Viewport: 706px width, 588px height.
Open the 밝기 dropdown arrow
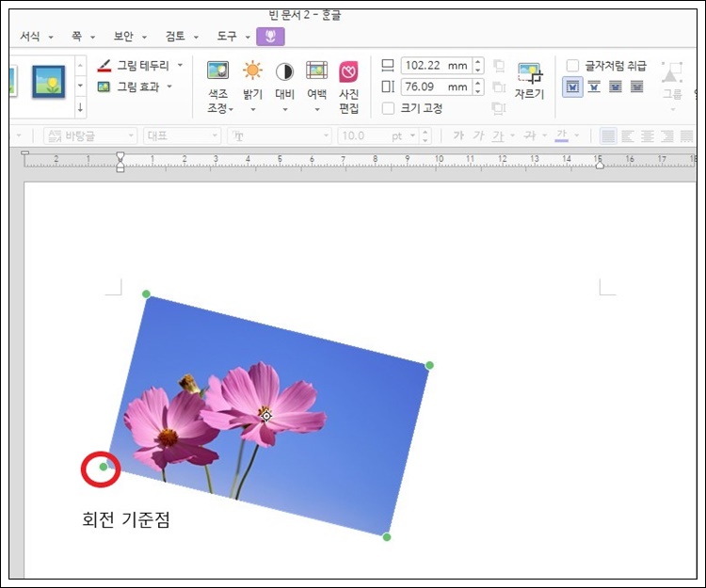pos(252,109)
